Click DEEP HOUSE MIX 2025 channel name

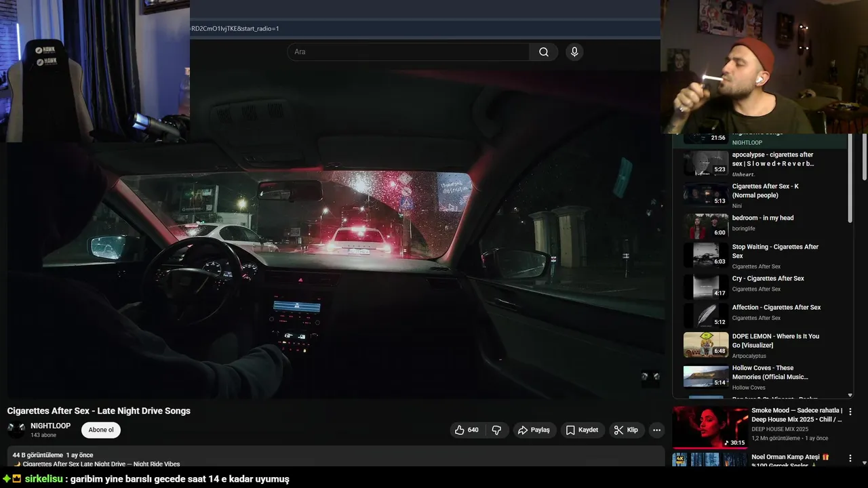[x=780, y=429]
